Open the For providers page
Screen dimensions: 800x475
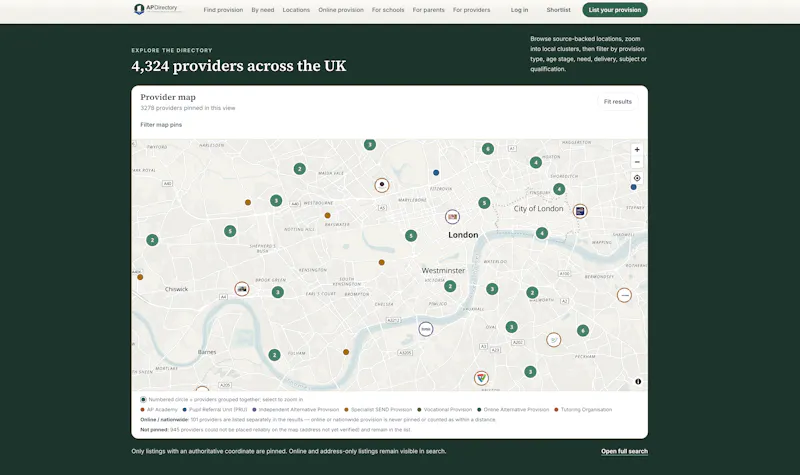(471, 10)
